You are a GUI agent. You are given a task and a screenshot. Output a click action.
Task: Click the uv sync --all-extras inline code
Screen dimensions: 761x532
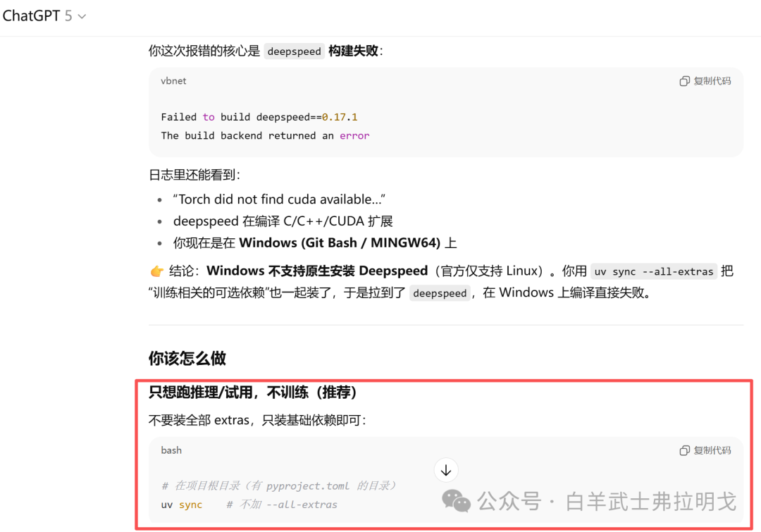click(654, 272)
